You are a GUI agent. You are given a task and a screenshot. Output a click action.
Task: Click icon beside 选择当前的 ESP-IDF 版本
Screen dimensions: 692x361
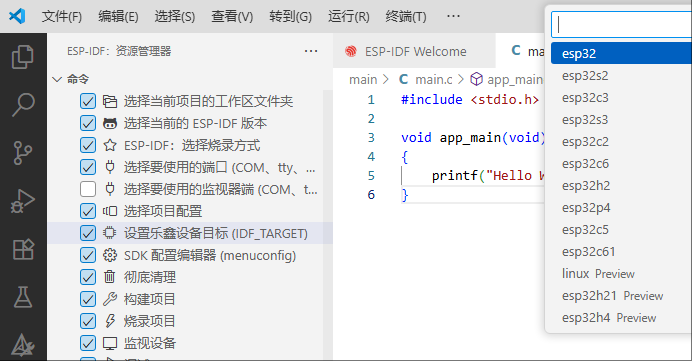click(x=110, y=124)
